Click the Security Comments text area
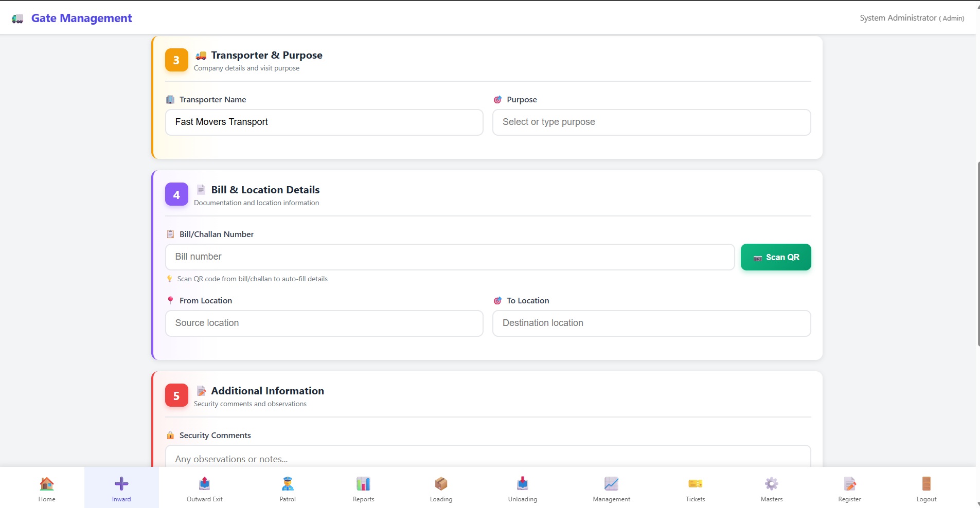 pyautogui.click(x=488, y=458)
